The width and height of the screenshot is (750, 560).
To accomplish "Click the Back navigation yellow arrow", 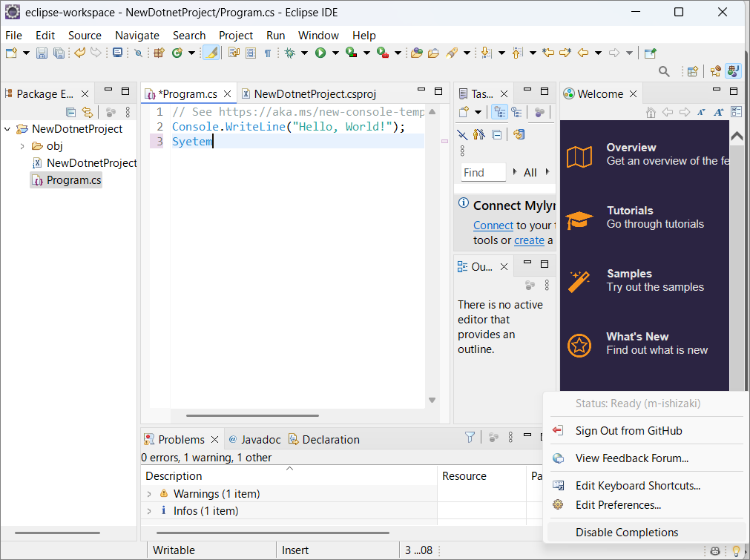I will (582, 53).
